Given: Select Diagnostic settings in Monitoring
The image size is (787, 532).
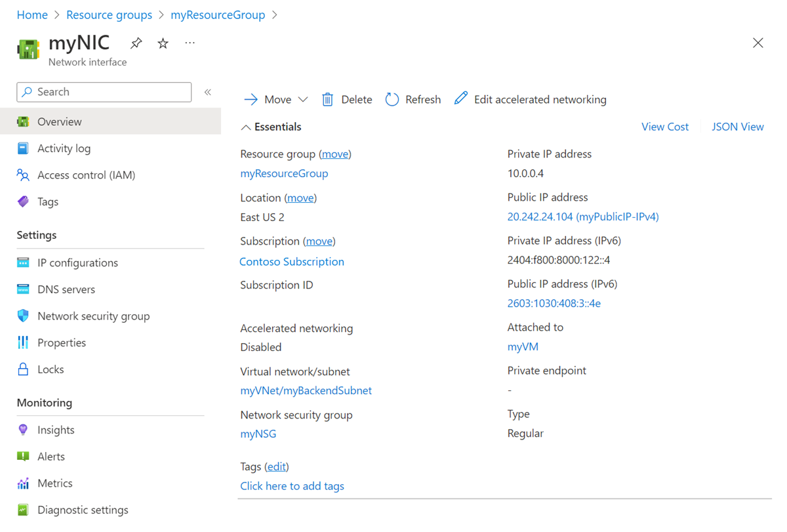Looking at the screenshot, I should click(x=83, y=510).
